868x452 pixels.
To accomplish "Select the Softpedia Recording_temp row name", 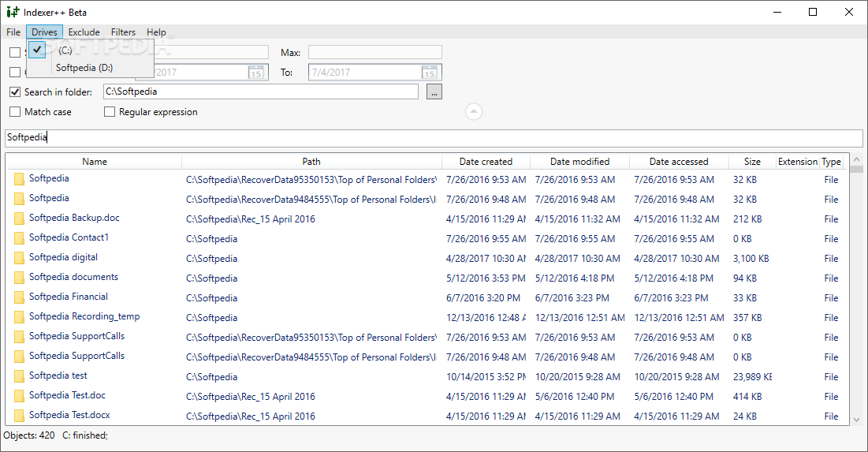I will [84, 316].
